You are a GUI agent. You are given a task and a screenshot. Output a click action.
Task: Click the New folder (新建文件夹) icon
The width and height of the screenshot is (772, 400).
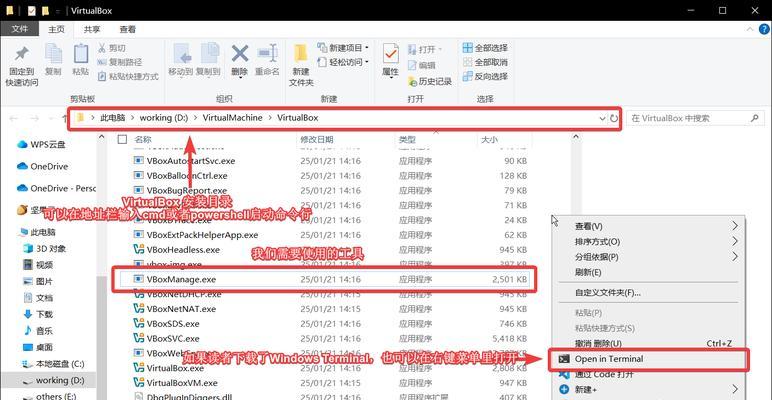click(x=301, y=53)
